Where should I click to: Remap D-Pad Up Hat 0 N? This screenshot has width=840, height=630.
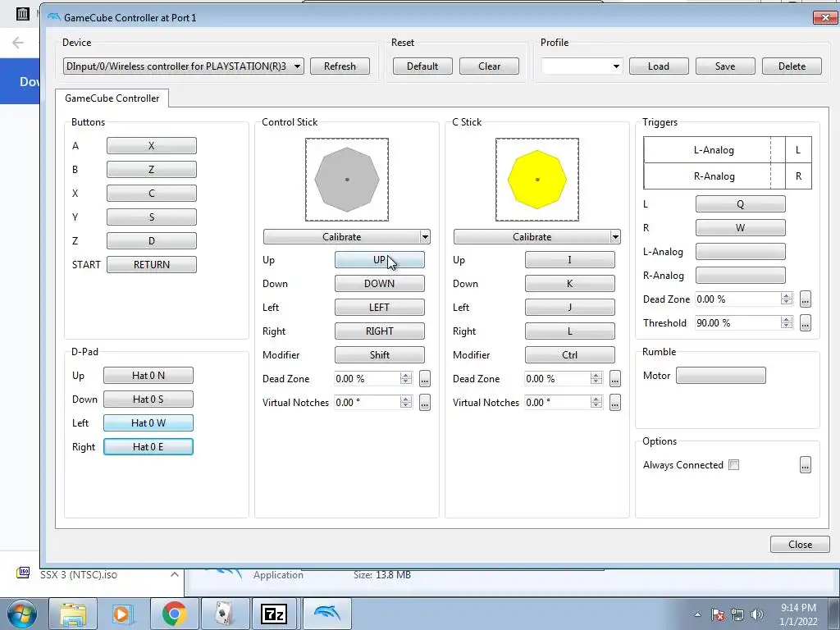[148, 376]
